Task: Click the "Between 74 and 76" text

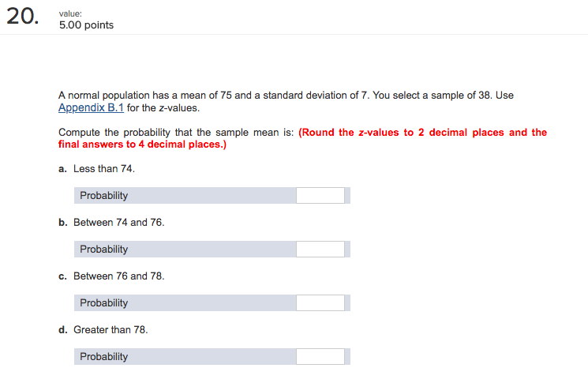Action: point(118,222)
